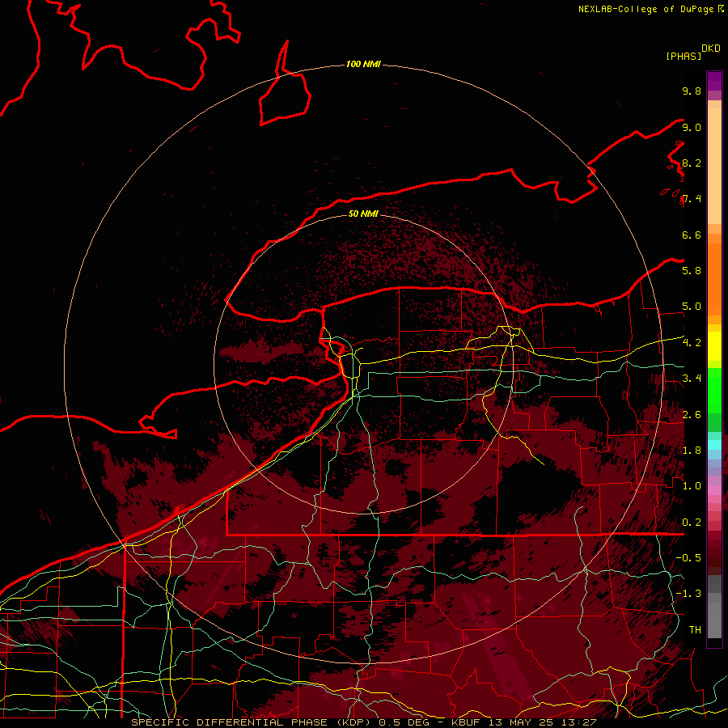The height and width of the screenshot is (728, 728).
Task: Click the 4.2 value on the color scale
Action: pos(692,343)
